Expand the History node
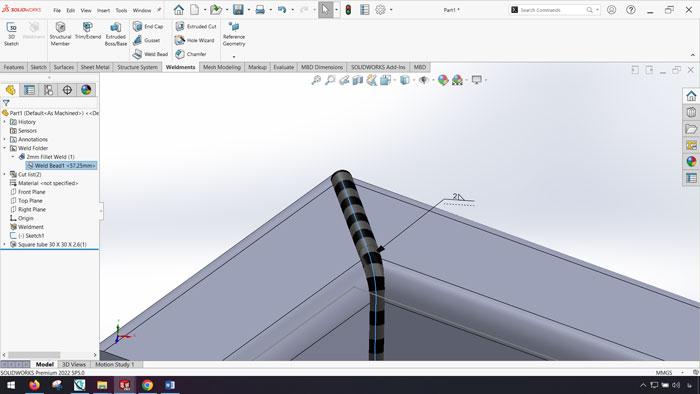This screenshot has width=700, height=394. pyautogui.click(x=5, y=122)
